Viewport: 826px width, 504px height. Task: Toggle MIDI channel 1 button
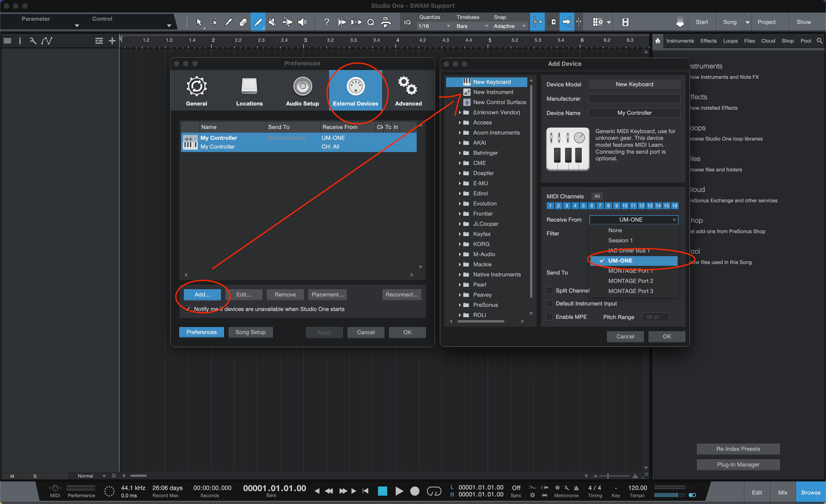[550, 206]
